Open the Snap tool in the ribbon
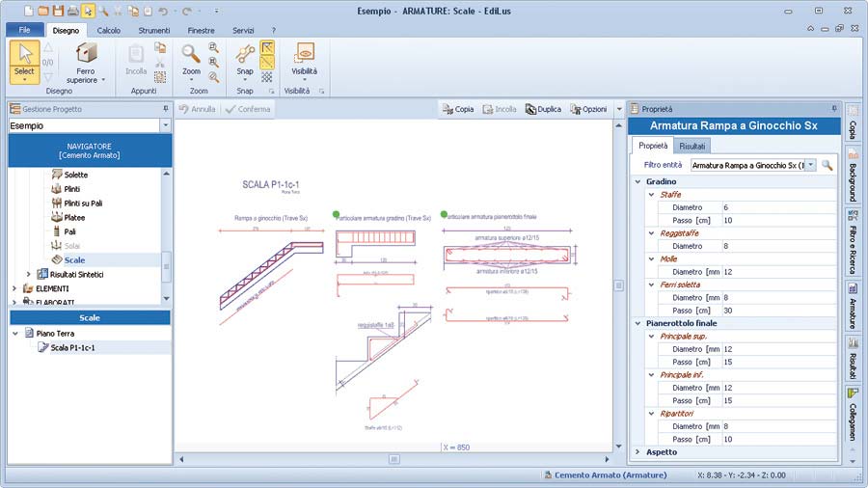Image resolution: width=868 pixels, height=488 pixels. (245, 62)
